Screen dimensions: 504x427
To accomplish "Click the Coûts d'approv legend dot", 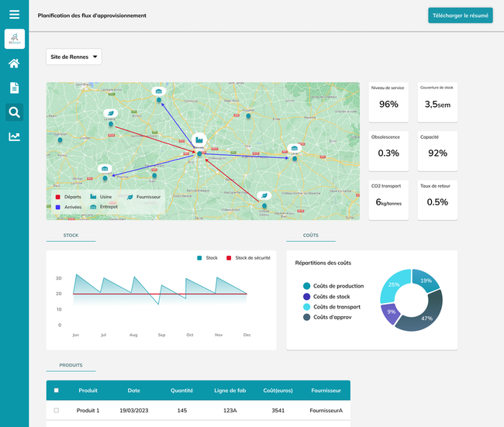I will point(306,317).
